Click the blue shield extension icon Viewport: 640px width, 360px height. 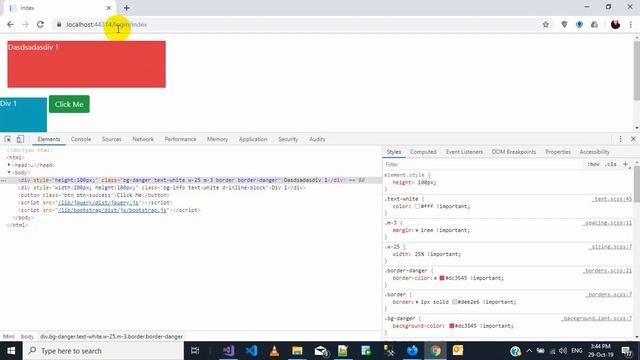pos(579,24)
